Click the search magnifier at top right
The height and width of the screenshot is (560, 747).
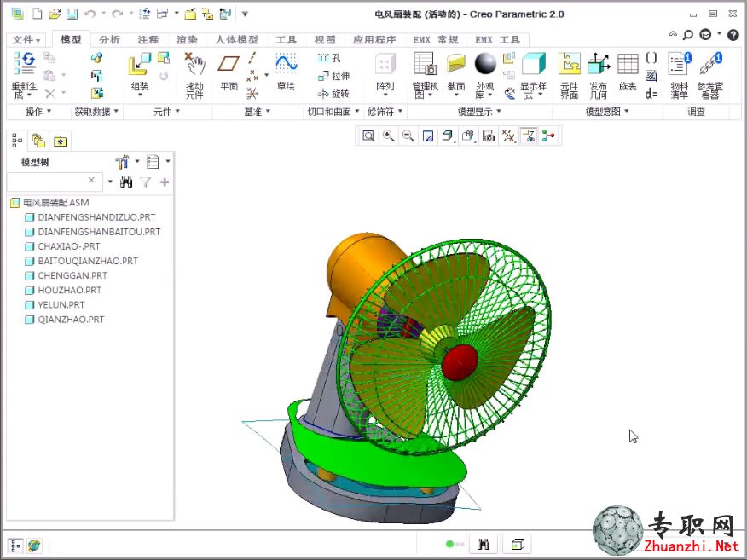coord(688,34)
